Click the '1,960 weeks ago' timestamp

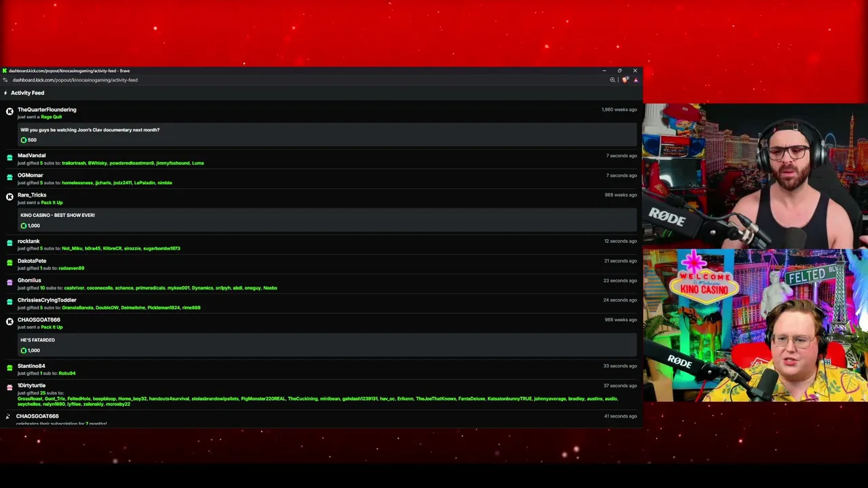coord(619,110)
